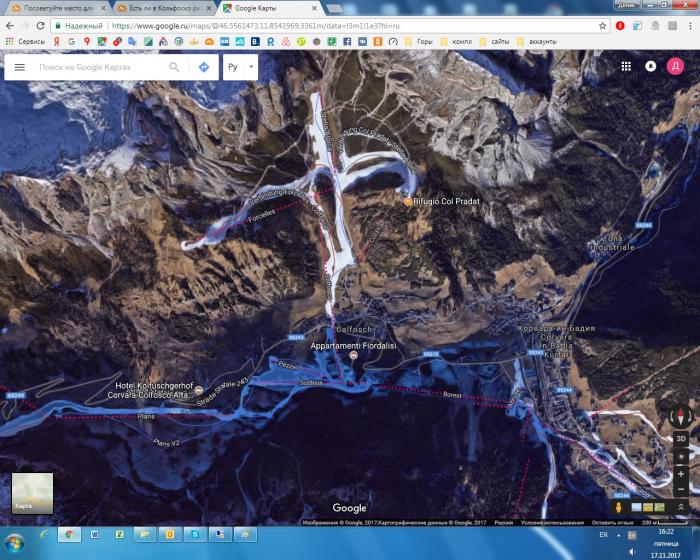The image size is (700, 560).
Task: Open the Google Maps hamburger menu
Action: pyautogui.click(x=20, y=67)
